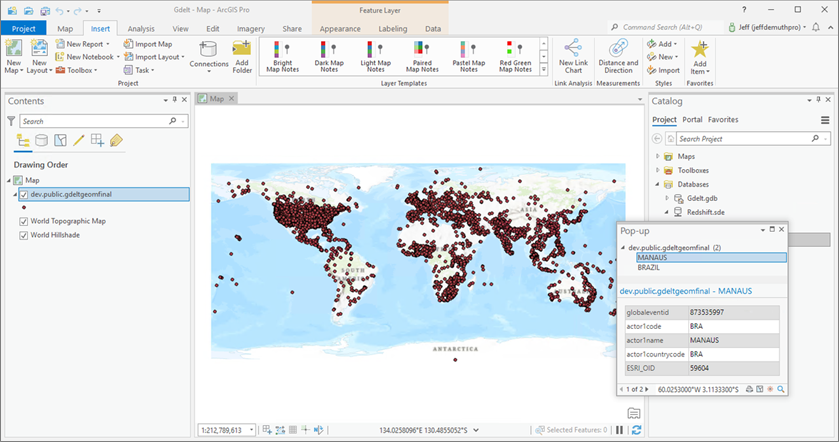Open the Portal tab in Catalog
The image size is (839, 443).
692,119
